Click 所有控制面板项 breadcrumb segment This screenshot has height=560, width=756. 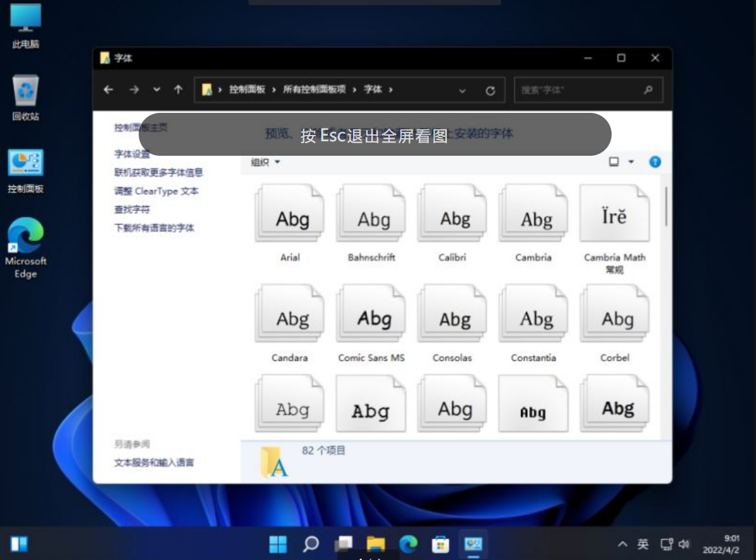click(x=314, y=90)
